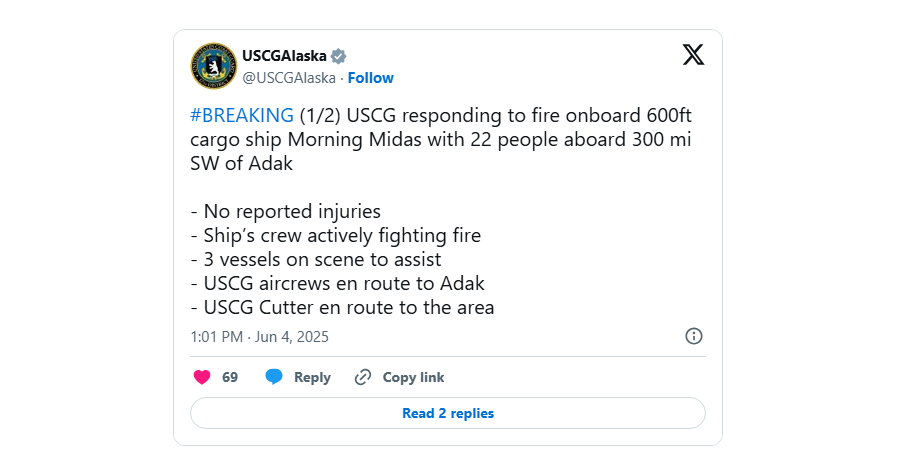This screenshot has width=903, height=466.
Task: Click the blue reply bubble icon
Action: coord(274,377)
